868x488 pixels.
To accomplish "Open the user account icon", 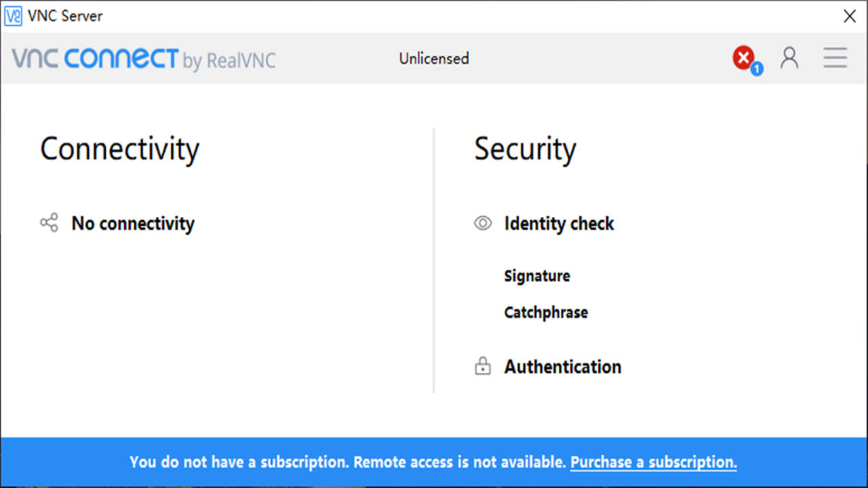I will coord(789,58).
